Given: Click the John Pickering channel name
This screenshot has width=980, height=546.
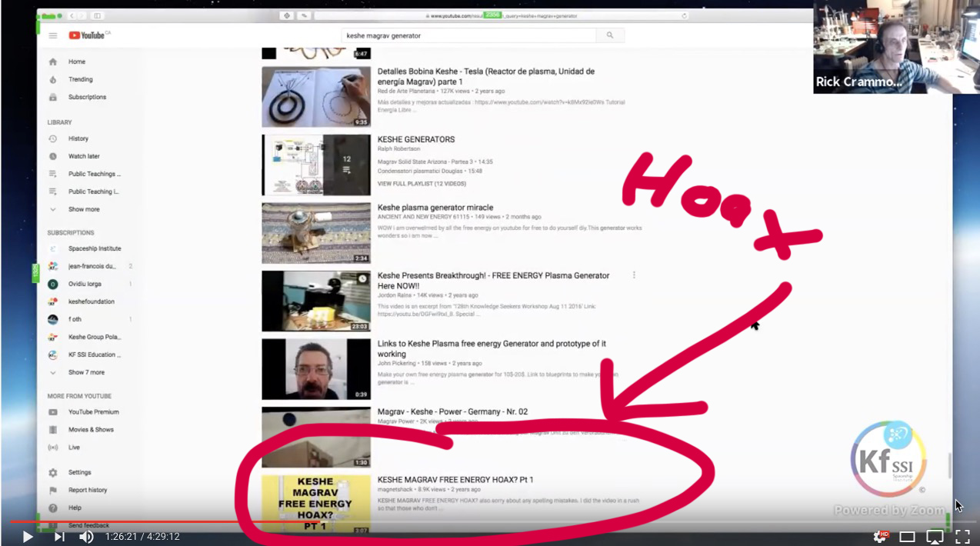Looking at the screenshot, I should tap(396, 363).
